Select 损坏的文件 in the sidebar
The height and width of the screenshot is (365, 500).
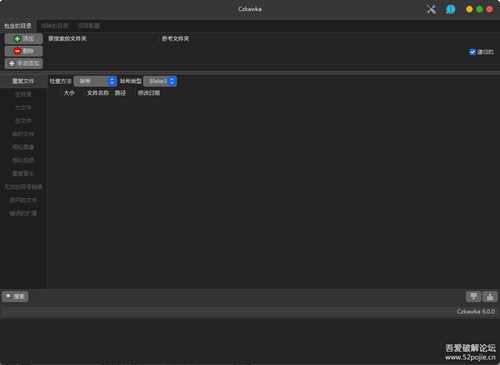[x=23, y=200]
